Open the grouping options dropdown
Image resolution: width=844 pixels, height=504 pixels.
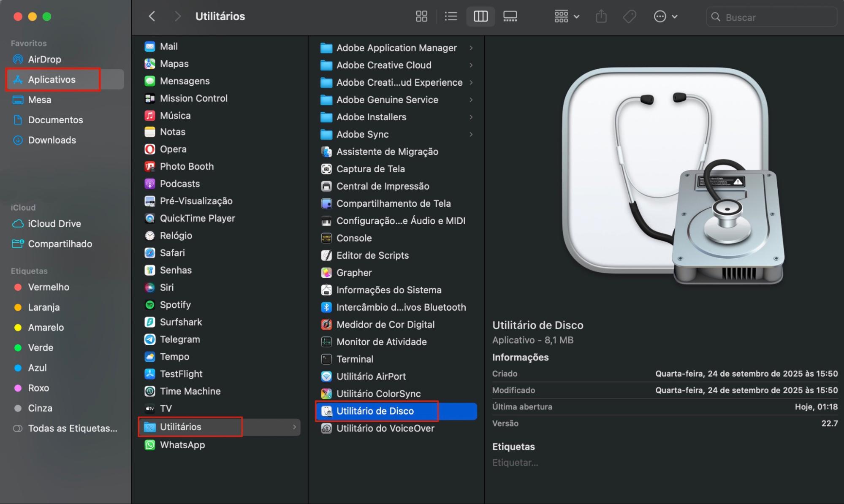566,16
